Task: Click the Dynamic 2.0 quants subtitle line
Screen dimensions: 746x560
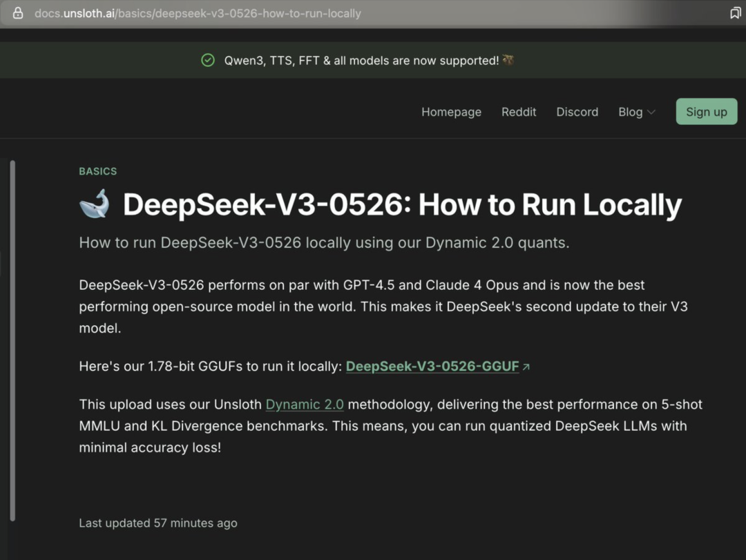Action: (x=324, y=242)
